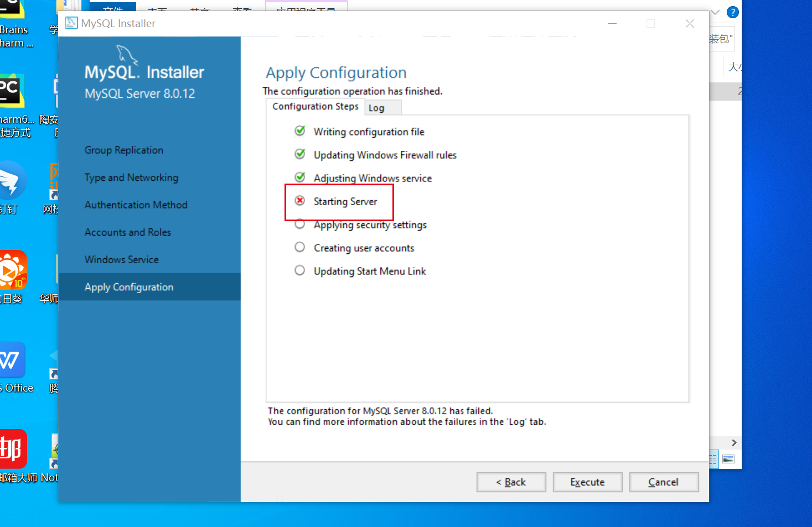Click the pending circle beside Creating user accounts
Screen dimensions: 812x527
[300, 247]
